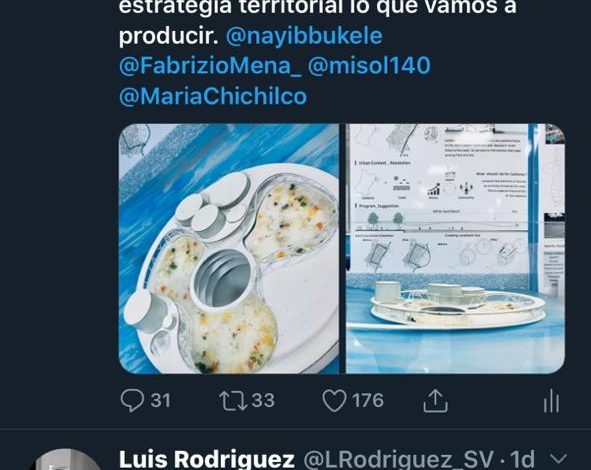The image size is (591, 470).
Task: Open @nayibbukele mention link
Action: pos(304,36)
